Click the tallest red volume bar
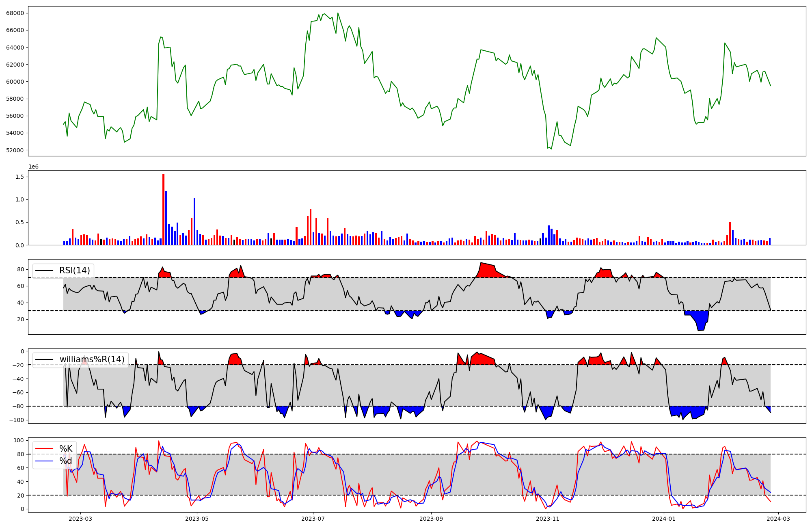 163,209
